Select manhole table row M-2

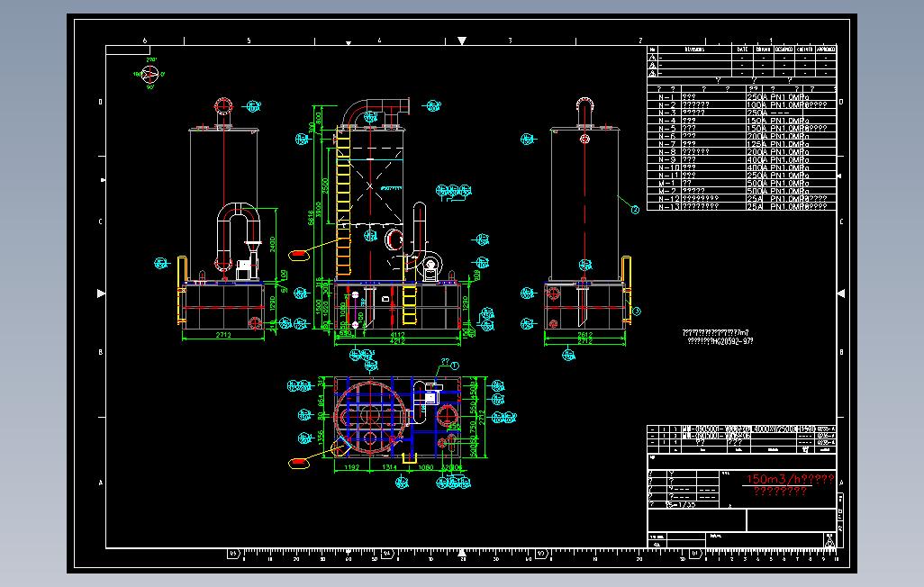(741, 191)
